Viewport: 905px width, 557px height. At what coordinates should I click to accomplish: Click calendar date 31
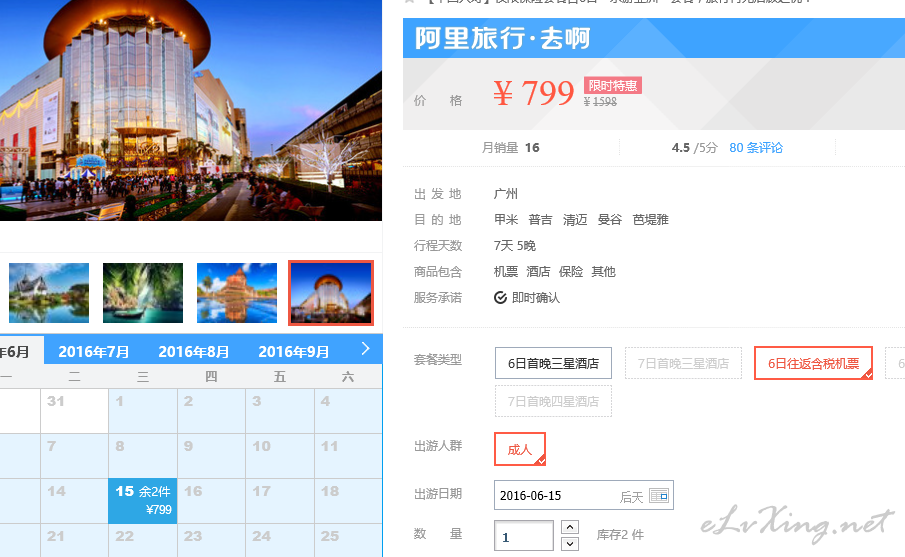click(x=74, y=410)
